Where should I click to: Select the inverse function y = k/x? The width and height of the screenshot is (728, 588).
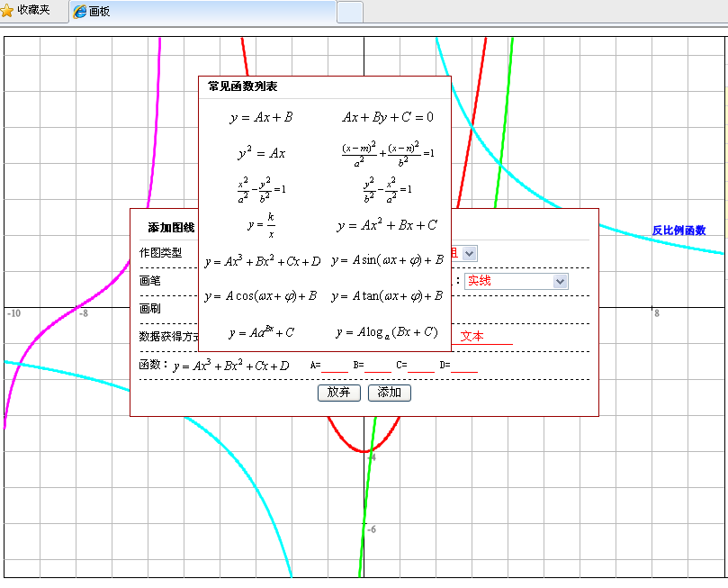click(x=261, y=225)
